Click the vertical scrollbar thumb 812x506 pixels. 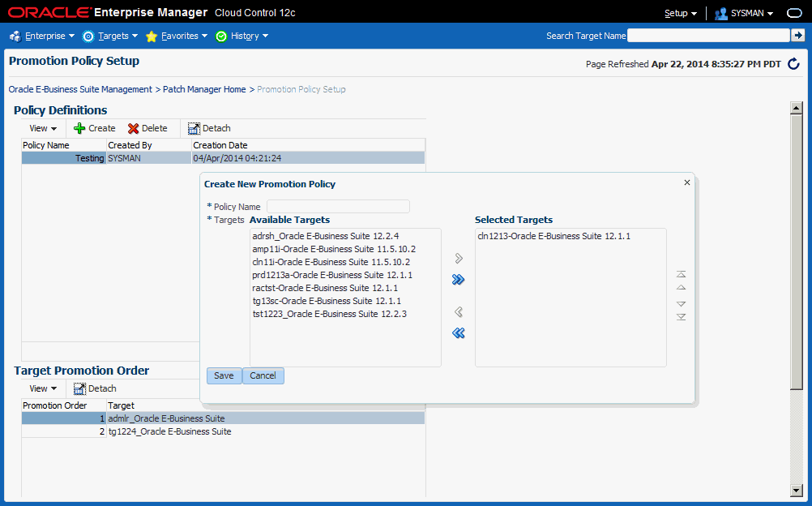pos(797,252)
